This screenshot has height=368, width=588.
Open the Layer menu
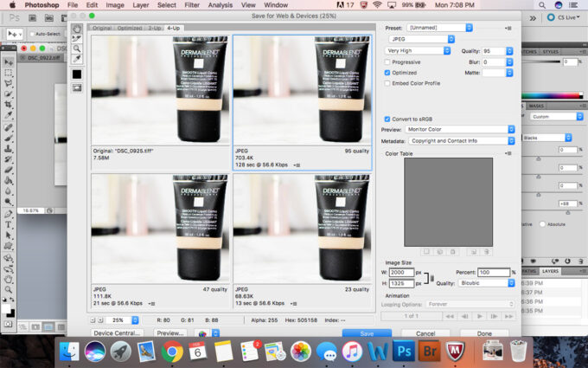click(x=141, y=5)
